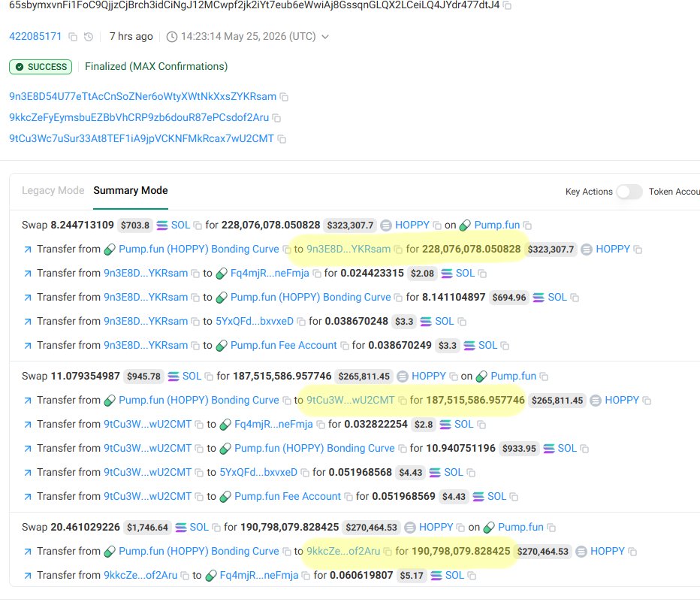
Task: Open sender 9kkcZe...of2Aru in 0.060619807 row
Action: 140,576
